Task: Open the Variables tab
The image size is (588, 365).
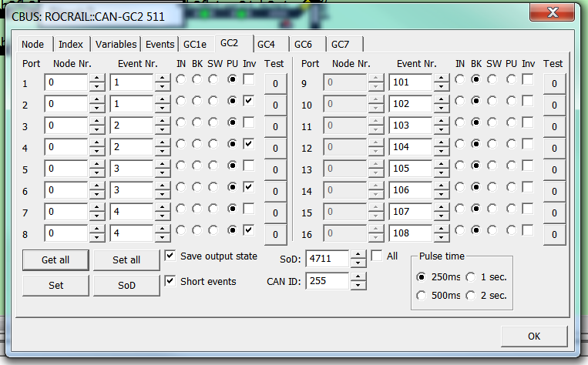Action: pyautogui.click(x=116, y=45)
